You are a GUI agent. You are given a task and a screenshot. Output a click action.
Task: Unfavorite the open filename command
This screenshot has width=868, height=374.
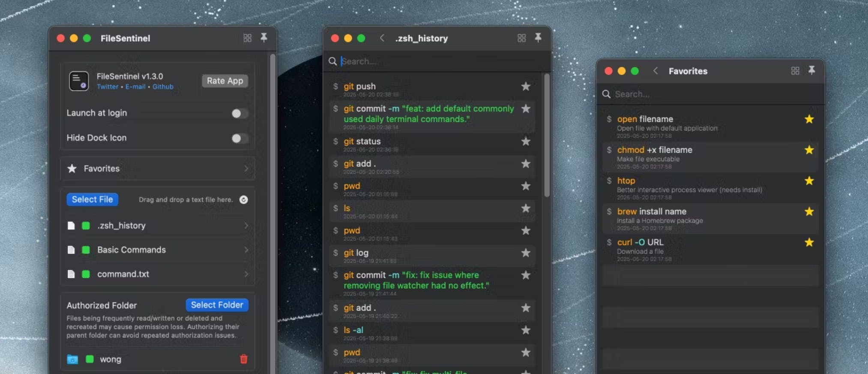click(x=809, y=119)
